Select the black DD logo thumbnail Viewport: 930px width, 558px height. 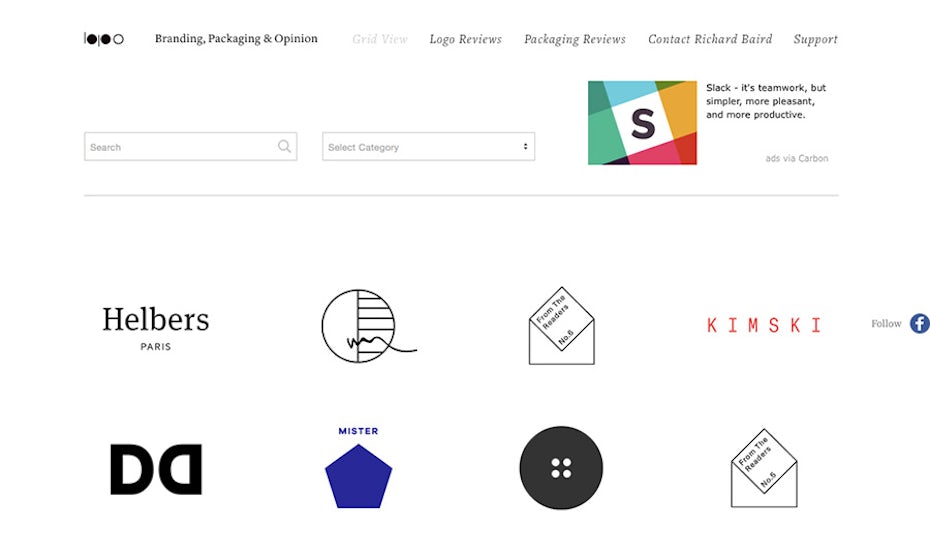(156, 469)
